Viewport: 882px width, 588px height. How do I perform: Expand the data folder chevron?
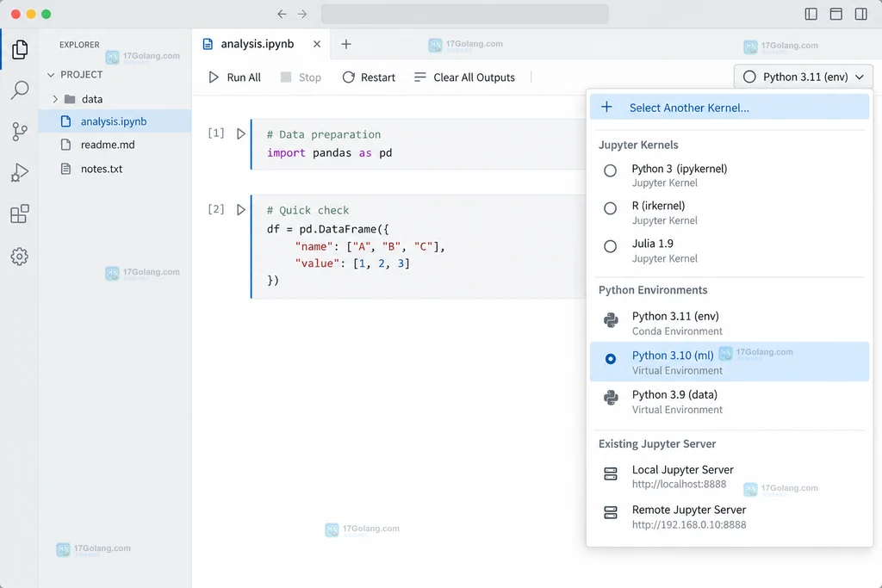(55, 100)
